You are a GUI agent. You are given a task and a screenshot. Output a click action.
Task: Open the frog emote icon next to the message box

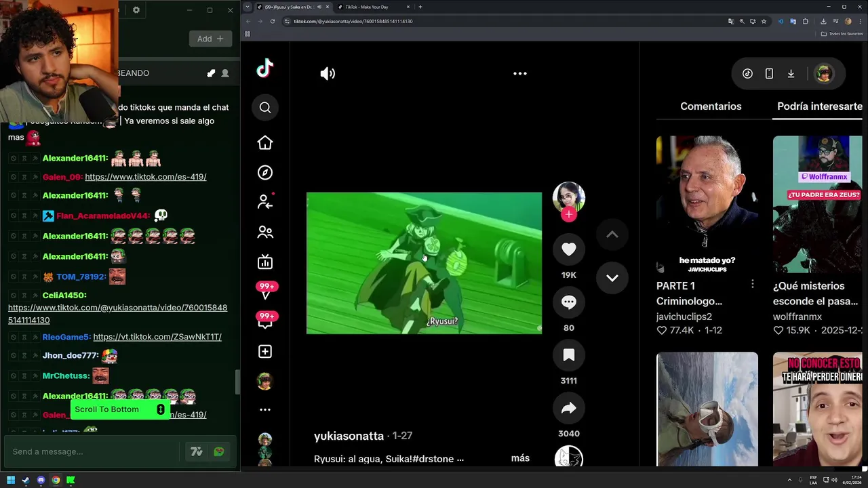(x=218, y=451)
